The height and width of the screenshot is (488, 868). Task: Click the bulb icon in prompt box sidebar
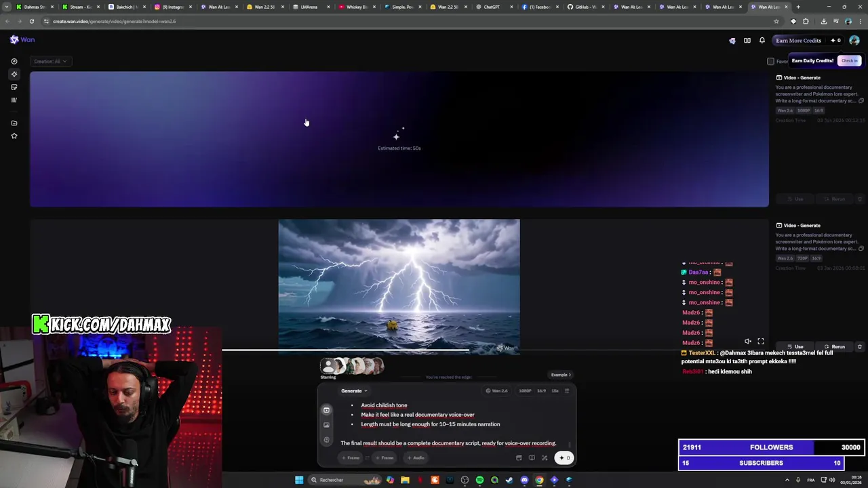tap(326, 440)
